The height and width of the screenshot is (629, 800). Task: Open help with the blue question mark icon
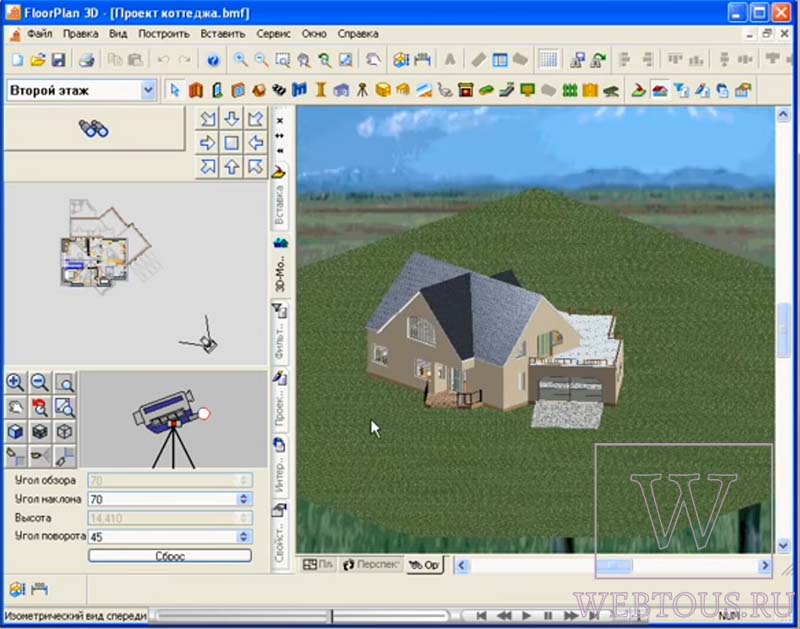[x=213, y=60]
